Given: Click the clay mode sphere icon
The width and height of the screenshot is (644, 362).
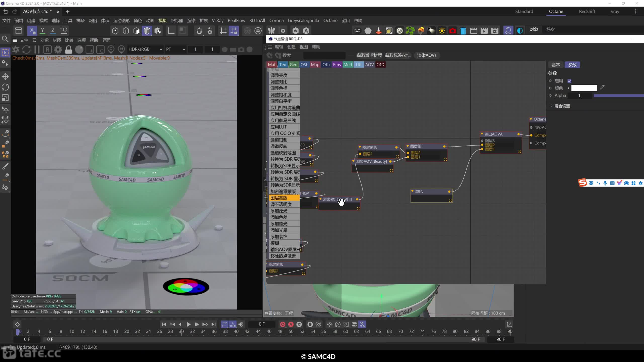Looking at the screenshot, I should 79,50.
